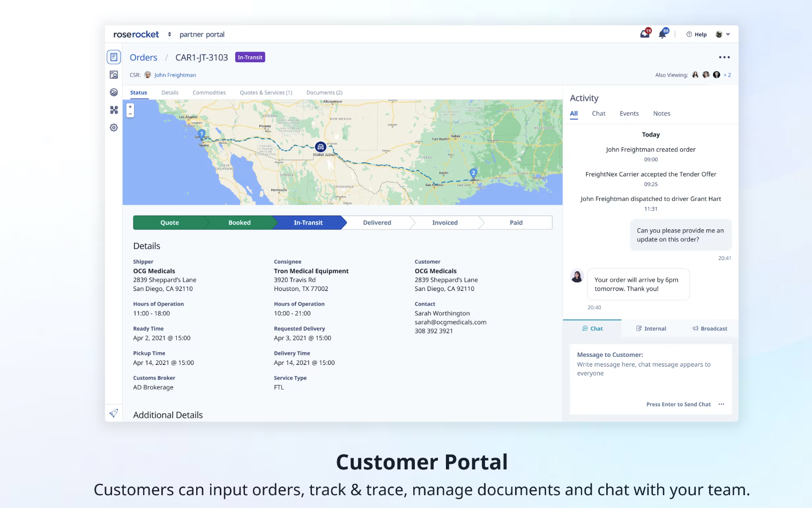Click 'John Freightman created order' event
The height and width of the screenshot is (508, 812).
click(651, 150)
